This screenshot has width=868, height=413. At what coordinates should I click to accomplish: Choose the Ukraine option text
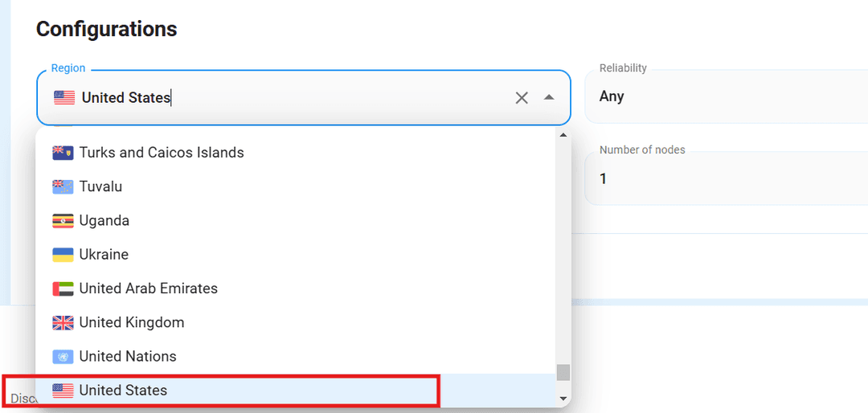[x=104, y=255]
